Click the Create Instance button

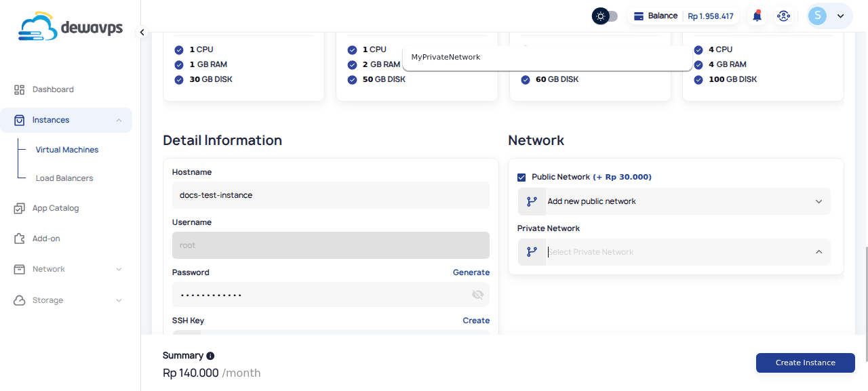point(805,363)
